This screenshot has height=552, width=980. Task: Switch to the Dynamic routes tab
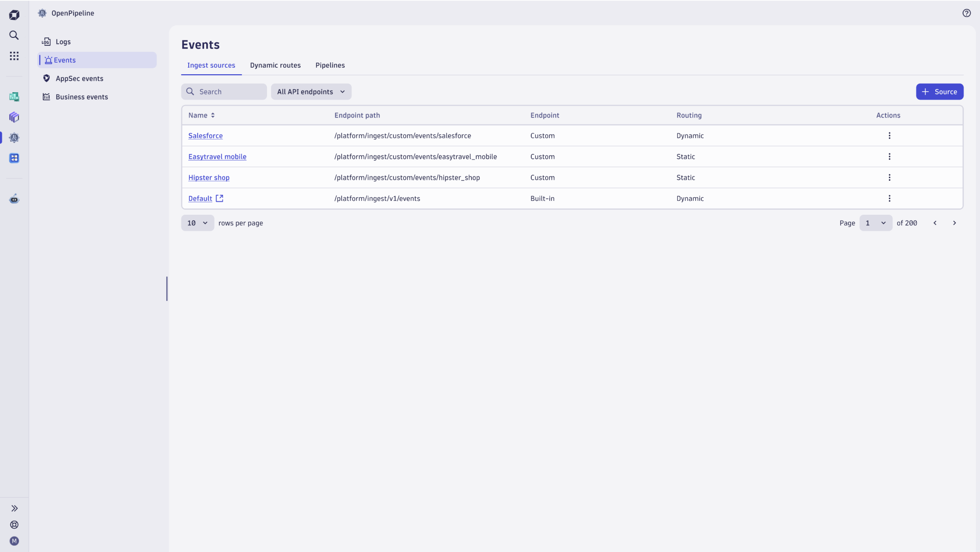pyautogui.click(x=275, y=65)
